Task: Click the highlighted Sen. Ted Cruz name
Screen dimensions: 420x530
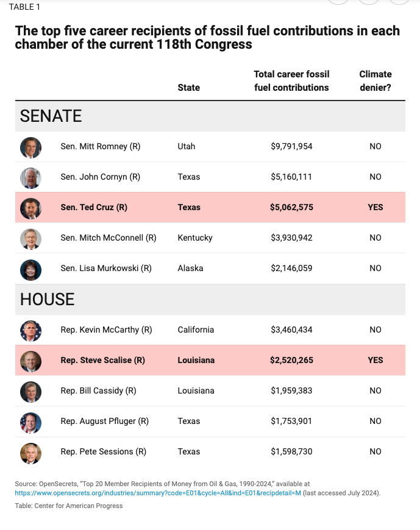Action: 94,208
